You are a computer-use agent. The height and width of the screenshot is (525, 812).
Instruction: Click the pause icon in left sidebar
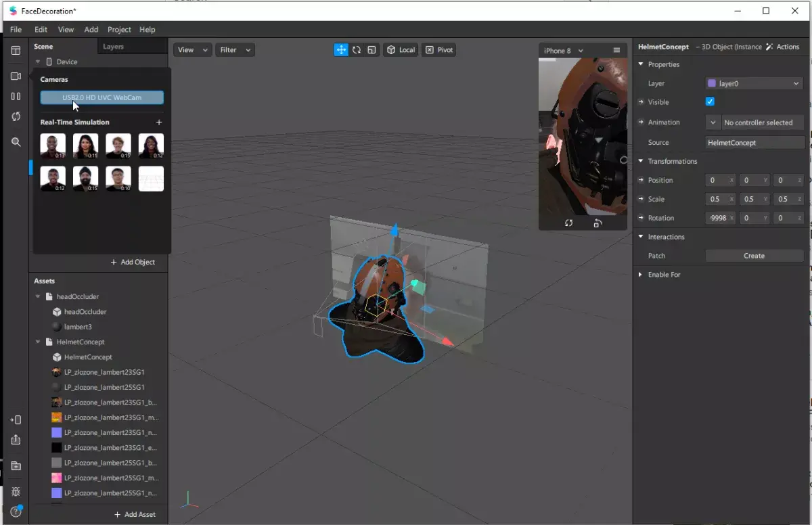[16, 97]
